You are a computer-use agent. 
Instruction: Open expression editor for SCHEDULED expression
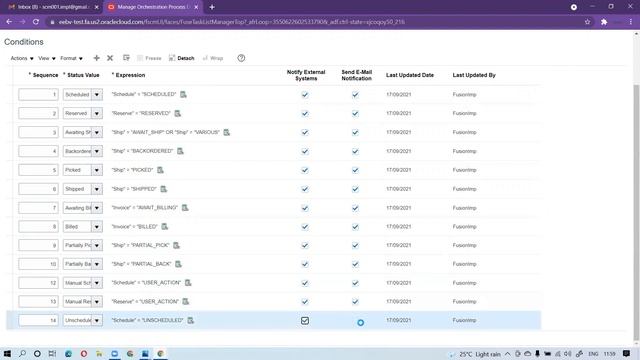183,94
